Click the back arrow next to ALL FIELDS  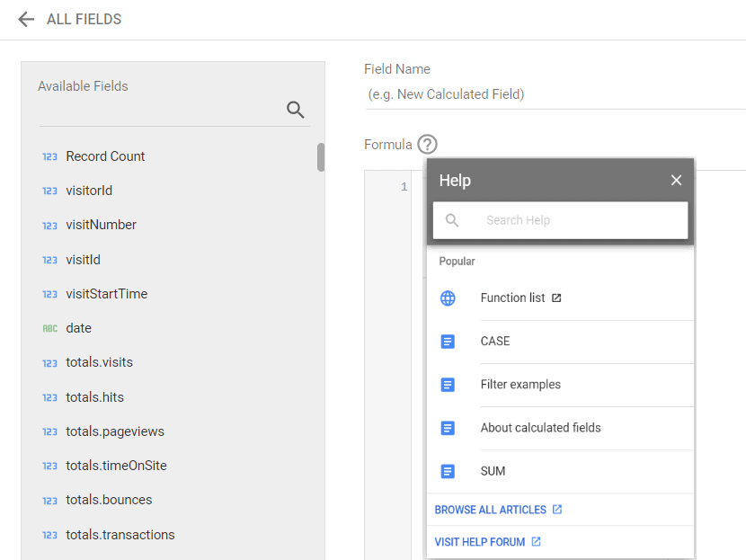tap(26, 19)
